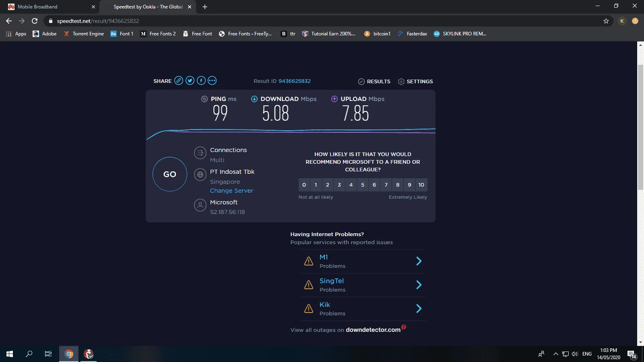Open the Free Fonts 2 bookmark
The image size is (644, 362).
pos(158,34)
